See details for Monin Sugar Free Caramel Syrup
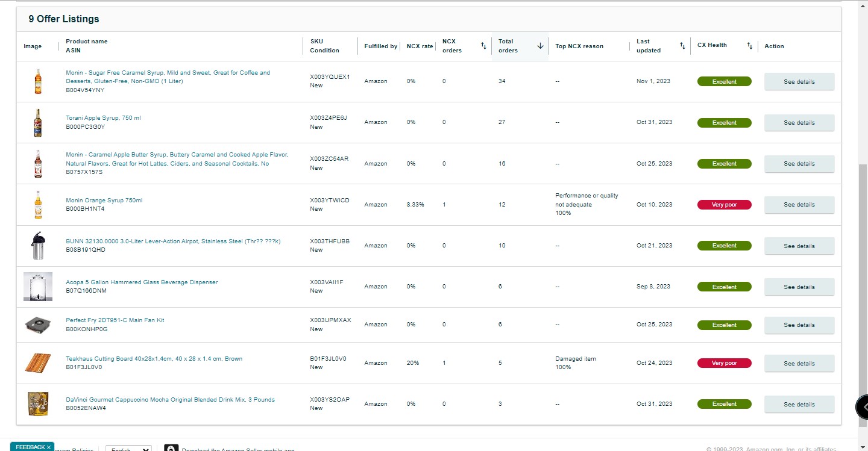Screen dimensions: 868x451 (799, 82)
